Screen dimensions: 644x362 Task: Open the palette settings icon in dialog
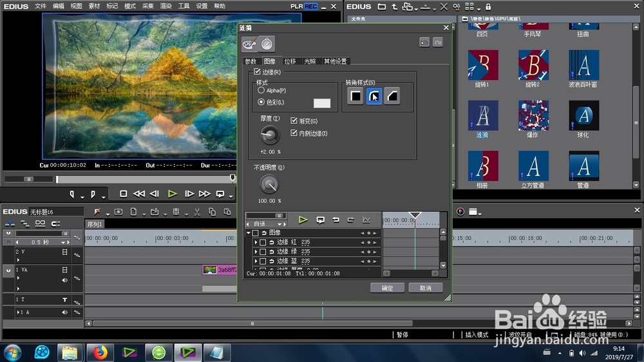[249, 44]
